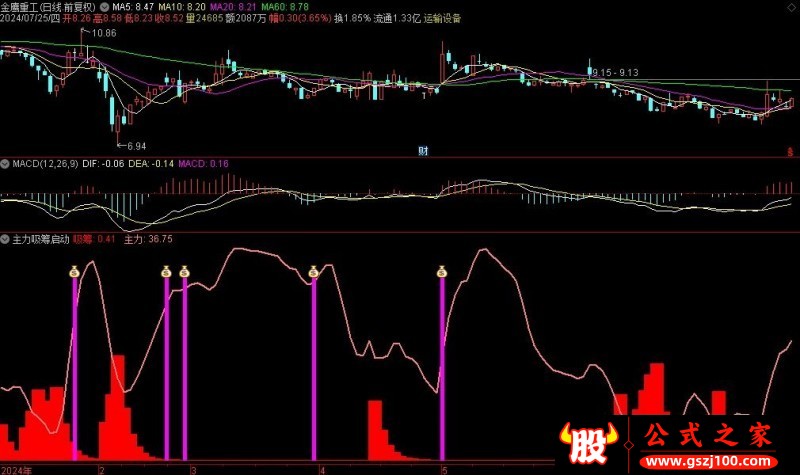This screenshot has height=475, width=800.
Task: Click the 6.94 low price annotation
Action: click(x=136, y=146)
